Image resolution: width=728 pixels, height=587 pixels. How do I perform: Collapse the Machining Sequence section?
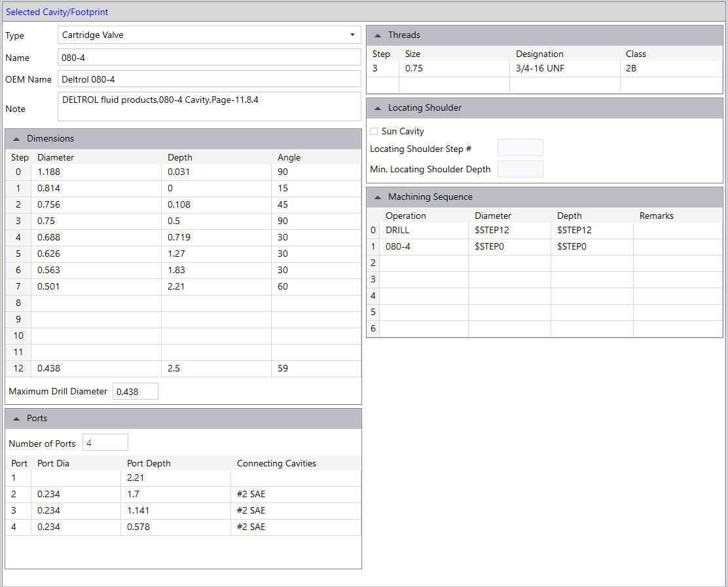pos(378,197)
